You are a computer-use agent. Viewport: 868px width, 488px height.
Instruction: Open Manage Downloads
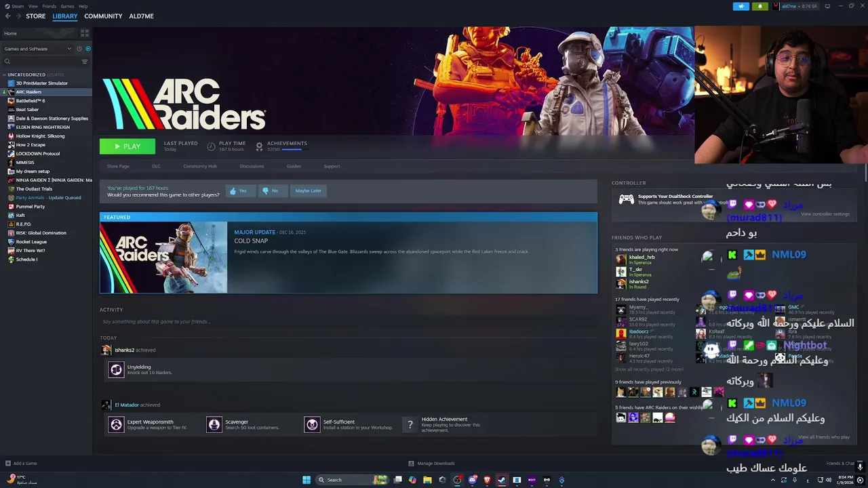point(431,464)
